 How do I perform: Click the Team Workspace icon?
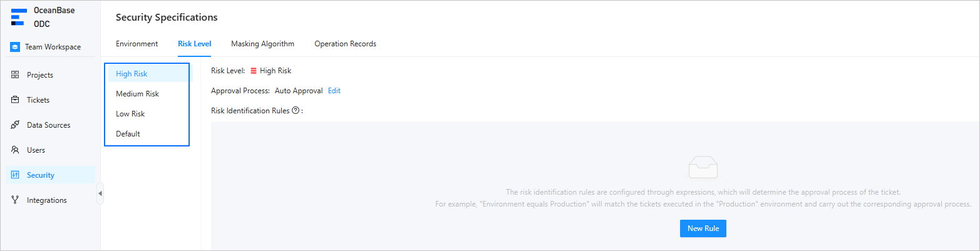click(16, 47)
